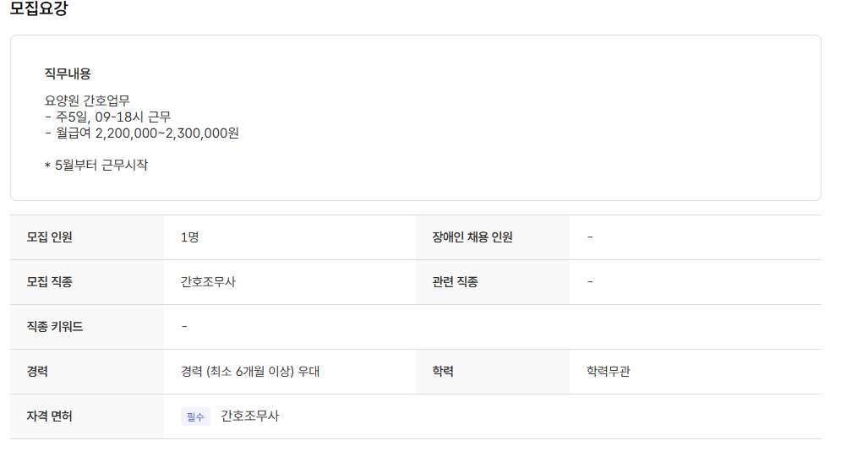Click the 직종 키워드 row label

55,327
